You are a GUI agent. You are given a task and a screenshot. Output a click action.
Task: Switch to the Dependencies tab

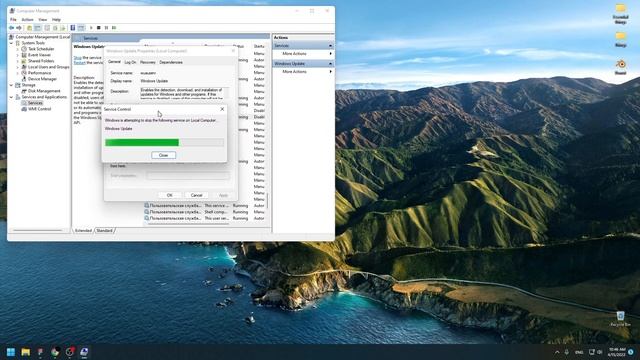(x=171, y=62)
